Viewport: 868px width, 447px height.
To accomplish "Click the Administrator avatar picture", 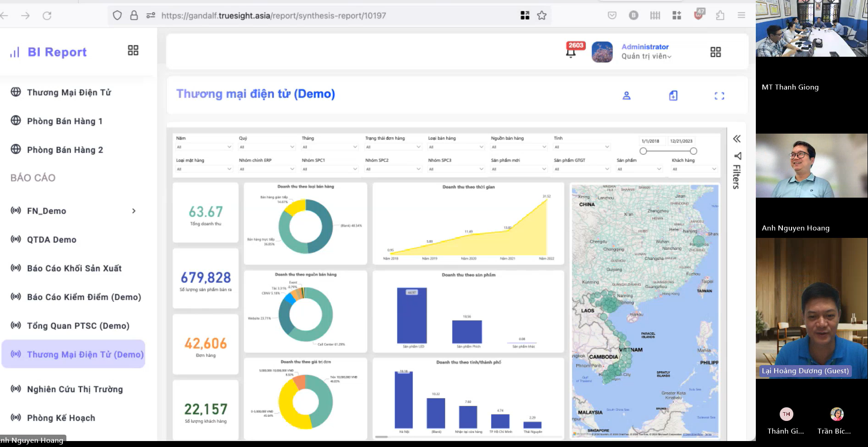I will (x=602, y=52).
